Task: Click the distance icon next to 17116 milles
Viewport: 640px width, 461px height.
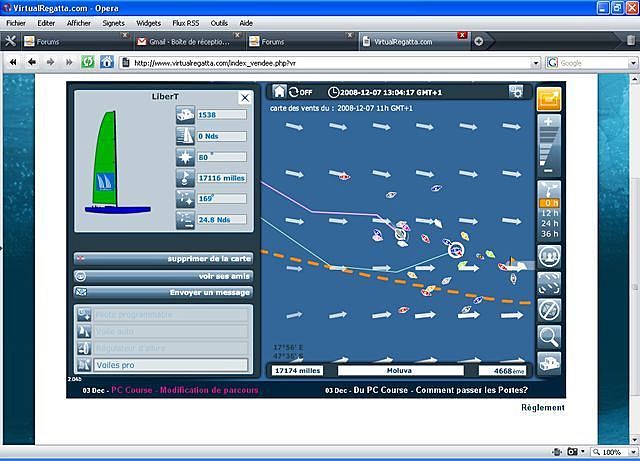Action: (185, 178)
